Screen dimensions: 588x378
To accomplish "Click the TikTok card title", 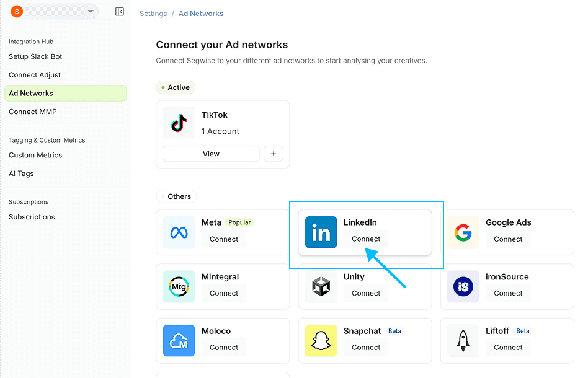I will pos(215,115).
